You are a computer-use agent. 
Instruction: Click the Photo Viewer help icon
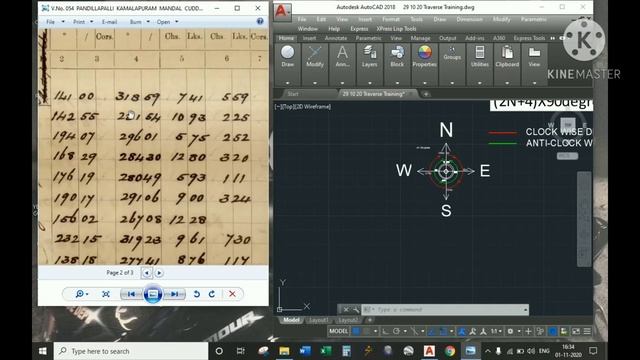pos(260,21)
